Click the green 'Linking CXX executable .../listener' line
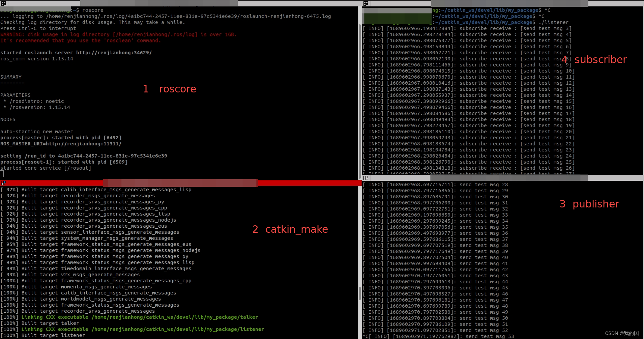644x339 pixels. point(132,329)
